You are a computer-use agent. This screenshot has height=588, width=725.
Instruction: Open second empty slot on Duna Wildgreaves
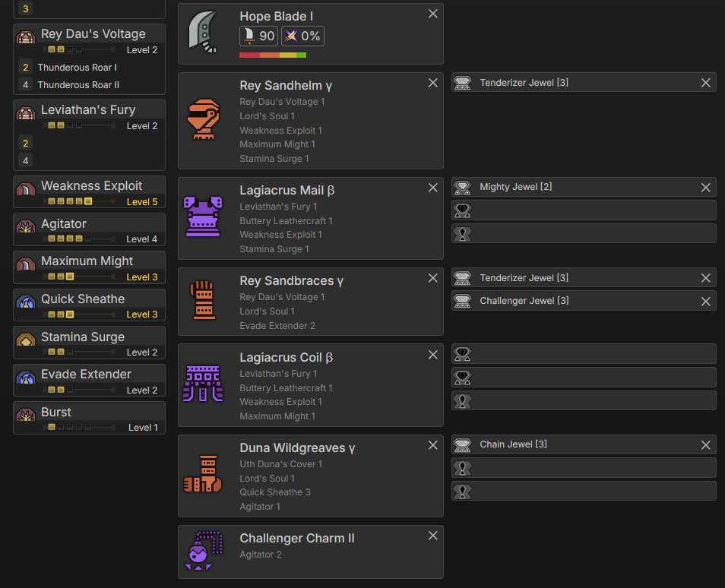(x=584, y=468)
